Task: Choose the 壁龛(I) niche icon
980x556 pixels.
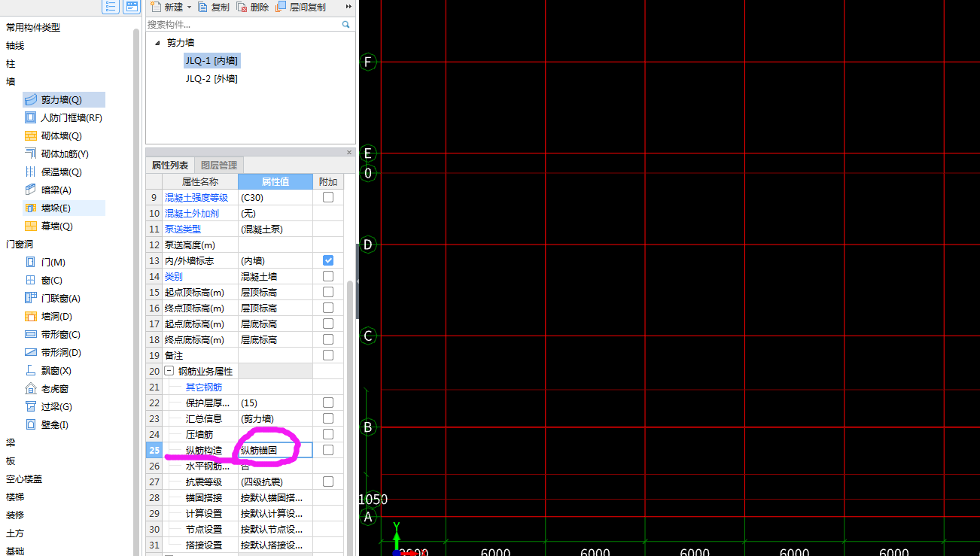Action: click(x=31, y=424)
